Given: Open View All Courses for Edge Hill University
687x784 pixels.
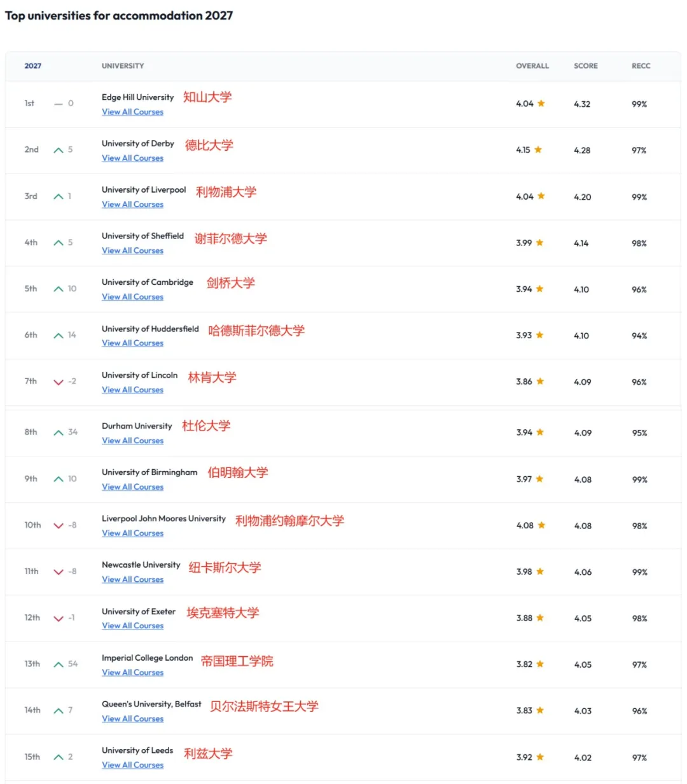Looking at the screenshot, I should pos(132,112).
